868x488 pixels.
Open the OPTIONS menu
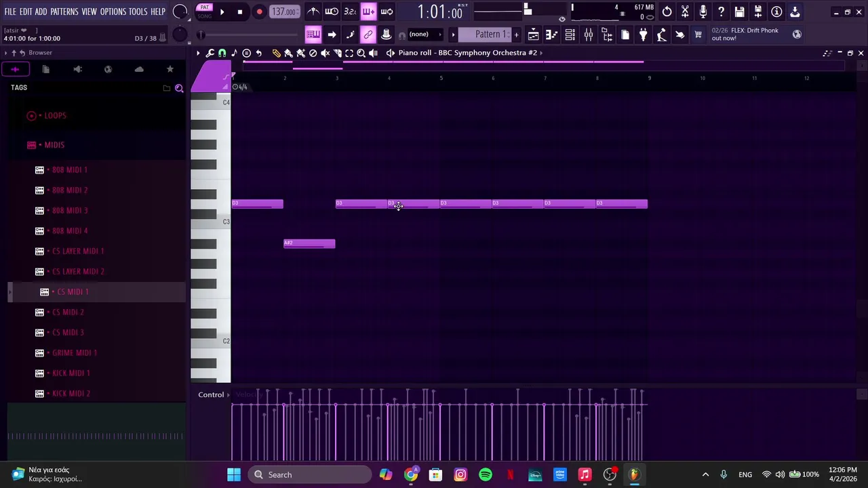pyautogui.click(x=113, y=12)
